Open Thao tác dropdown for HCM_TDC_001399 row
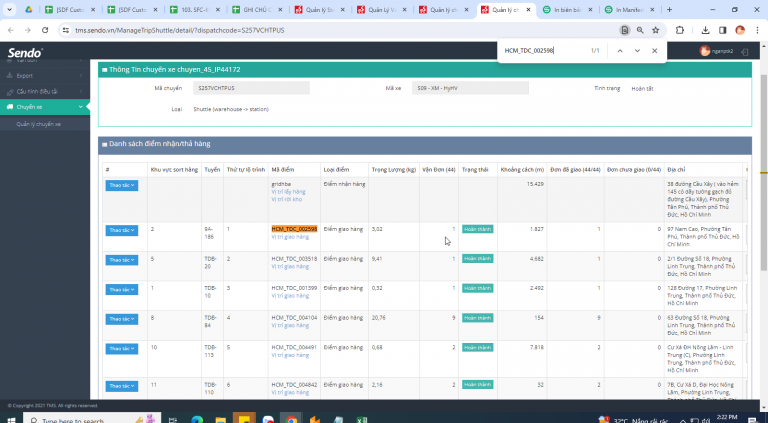 click(x=121, y=289)
